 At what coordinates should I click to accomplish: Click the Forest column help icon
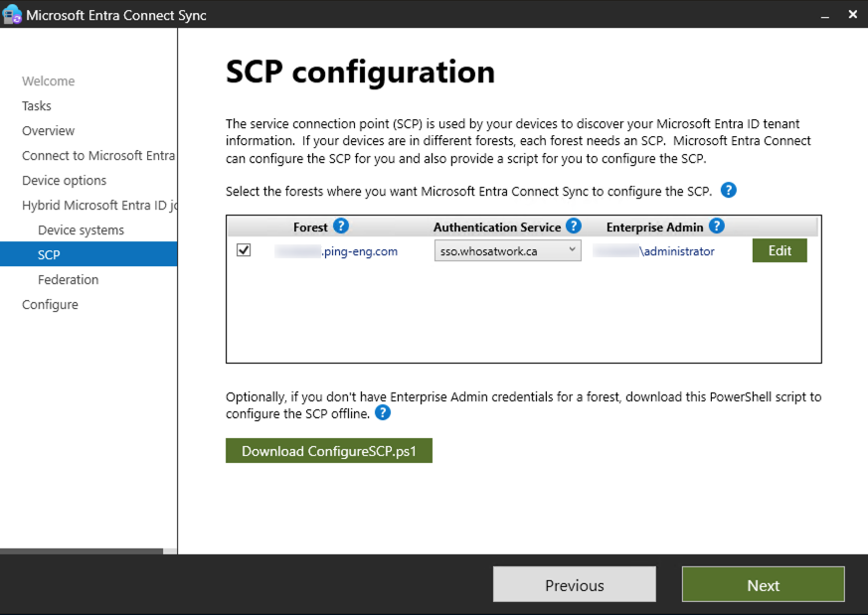(342, 226)
